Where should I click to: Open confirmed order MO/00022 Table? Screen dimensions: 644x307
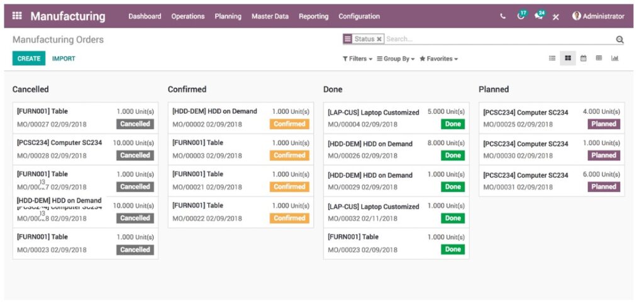click(241, 212)
